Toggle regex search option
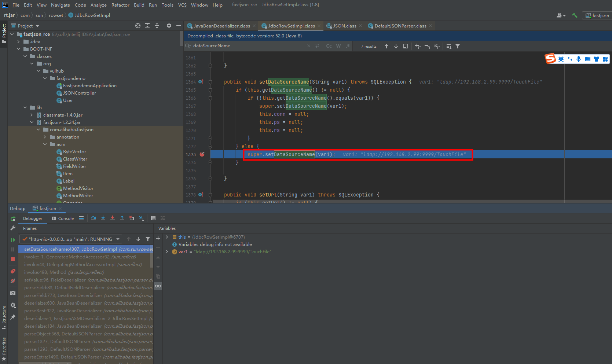Image resolution: width=612 pixels, height=364 pixels. coord(348,46)
